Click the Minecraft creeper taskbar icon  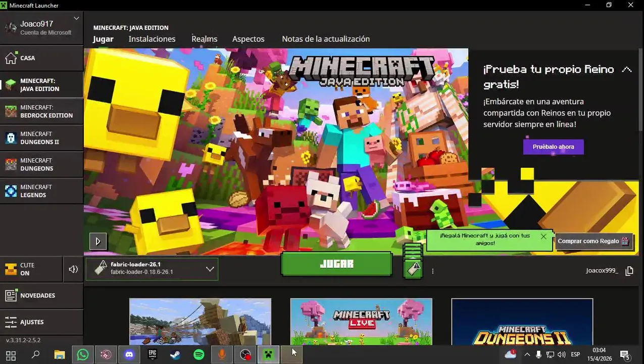[x=268, y=355]
